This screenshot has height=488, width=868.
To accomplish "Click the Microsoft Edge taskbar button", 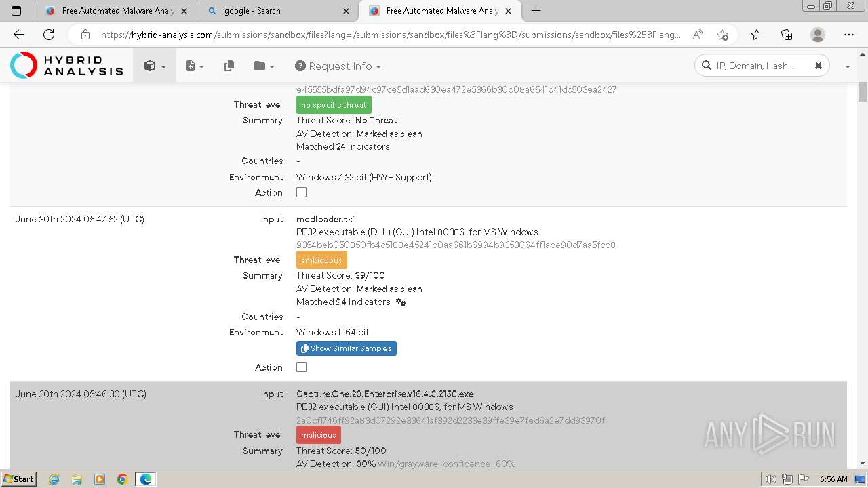I will click(146, 479).
